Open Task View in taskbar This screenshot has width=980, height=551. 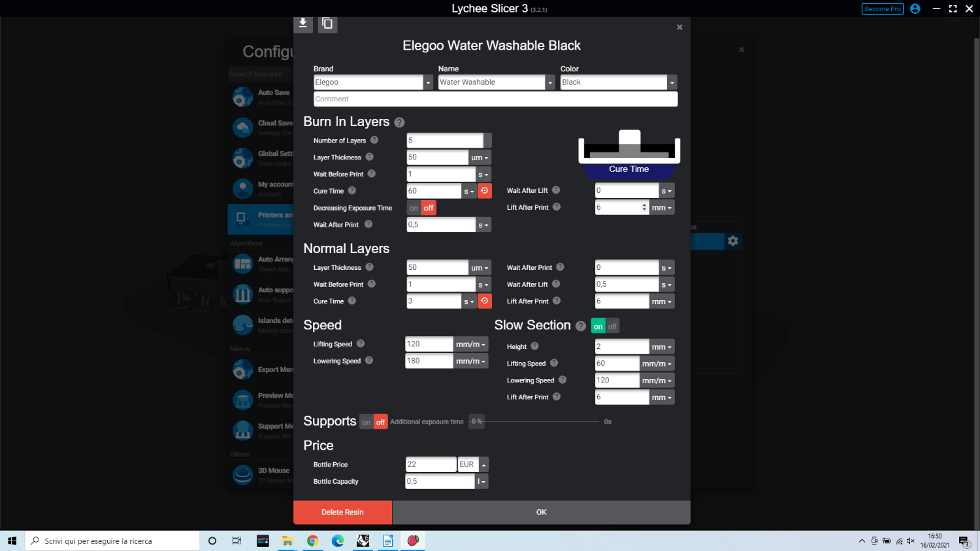tap(237, 541)
